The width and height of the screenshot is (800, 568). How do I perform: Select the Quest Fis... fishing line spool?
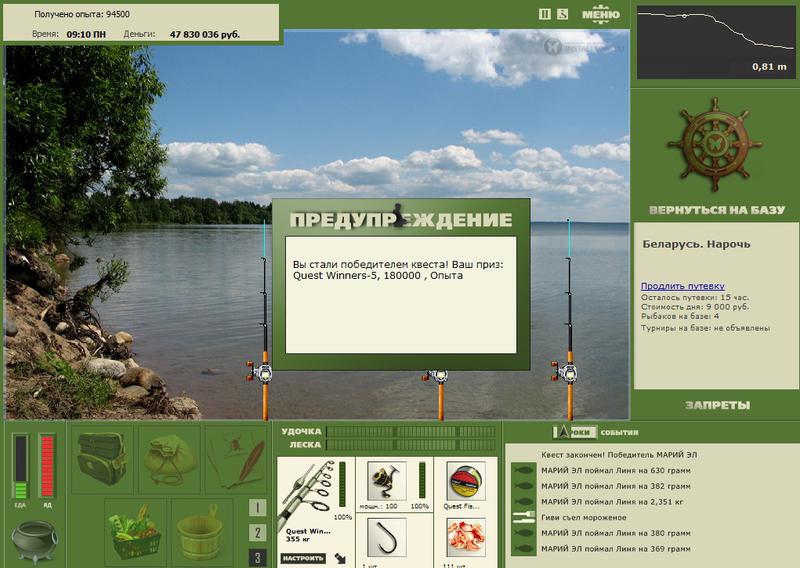(x=465, y=481)
